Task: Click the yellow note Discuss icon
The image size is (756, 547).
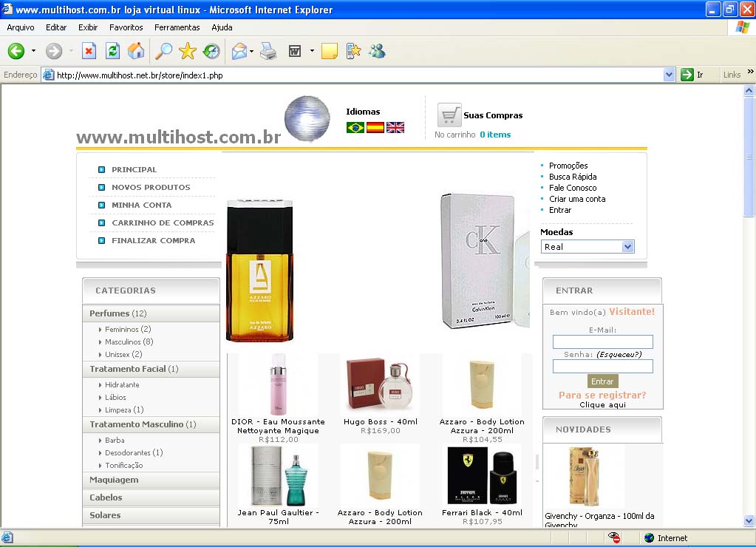Action: (x=330, y=51)
